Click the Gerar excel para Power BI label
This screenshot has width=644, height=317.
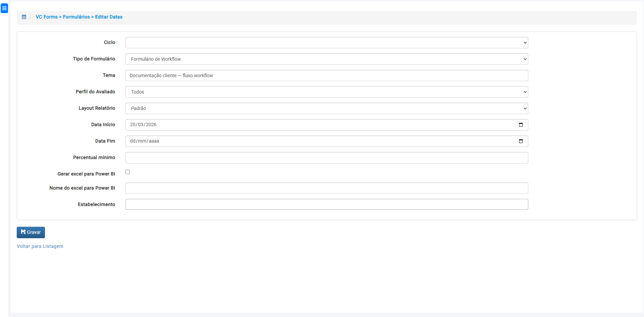[86, 174]
